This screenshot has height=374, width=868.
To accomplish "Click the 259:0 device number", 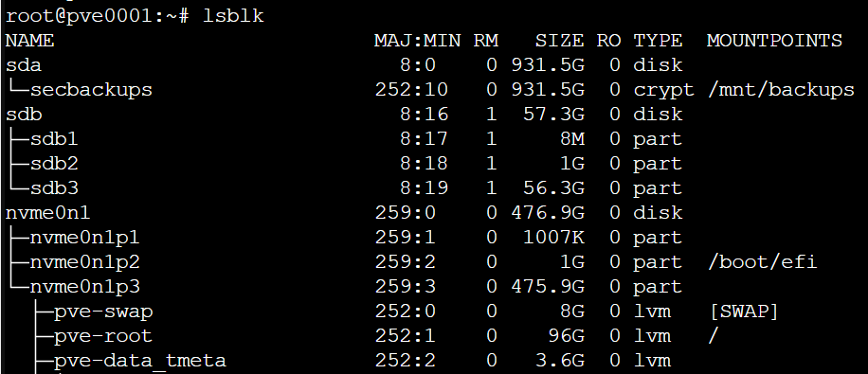I will click(406, 212).
